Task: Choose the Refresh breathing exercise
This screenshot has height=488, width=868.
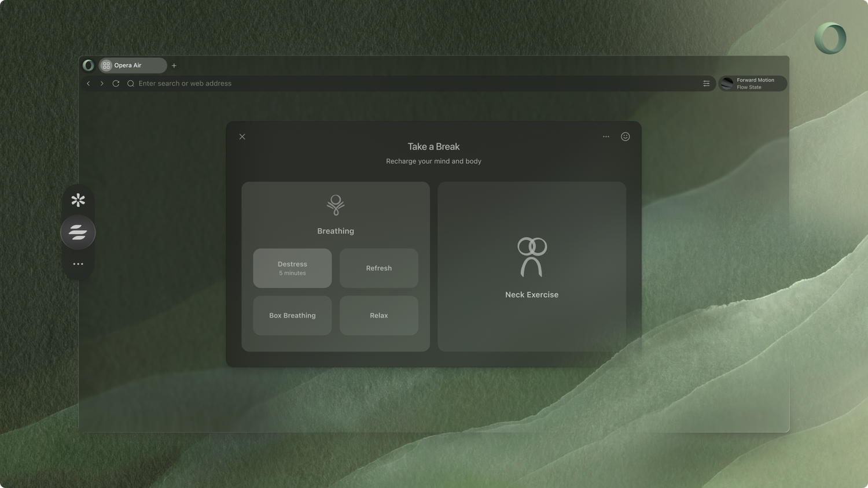Action: 379,268
